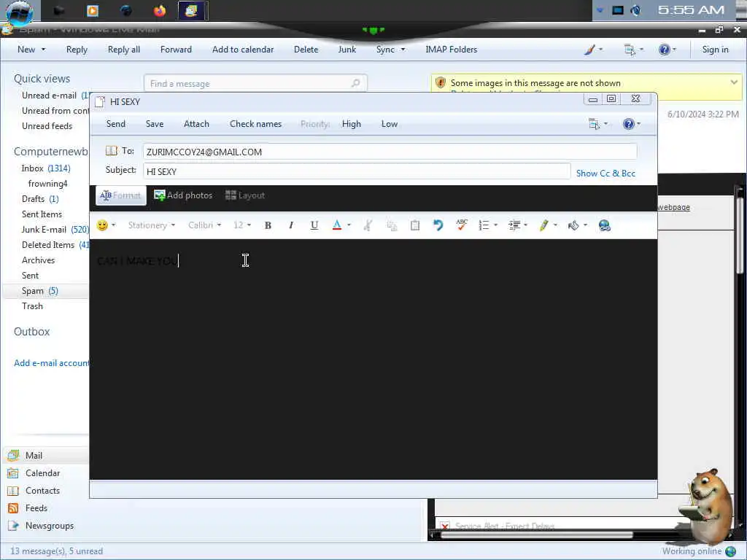This screenshot has width=747, height=560.
Task: Click the Start orb button
Action: tap(20, 12)
